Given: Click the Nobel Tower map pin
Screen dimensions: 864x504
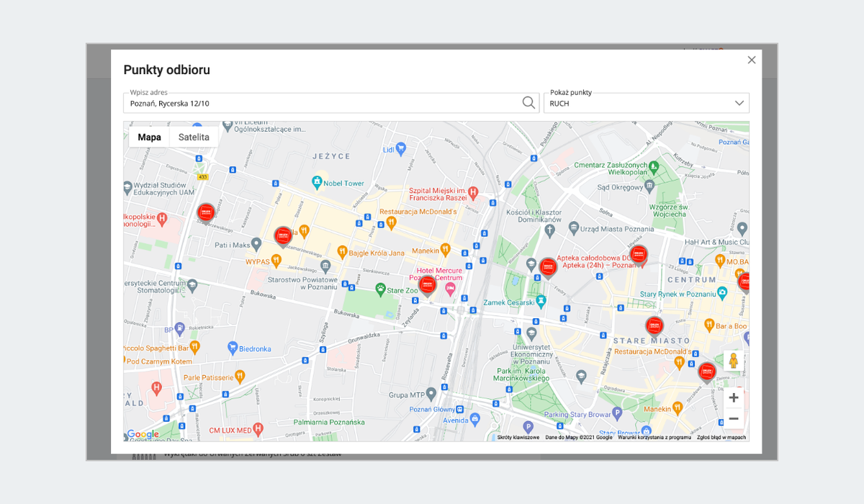Looking at the screenshot, I should click(x=316, y=183).
